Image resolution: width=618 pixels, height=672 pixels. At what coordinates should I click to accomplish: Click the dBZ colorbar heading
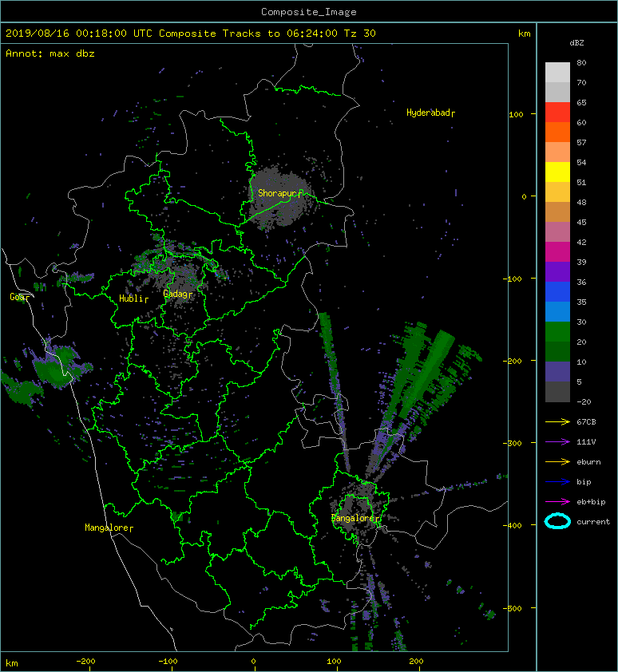pos(576,43)
